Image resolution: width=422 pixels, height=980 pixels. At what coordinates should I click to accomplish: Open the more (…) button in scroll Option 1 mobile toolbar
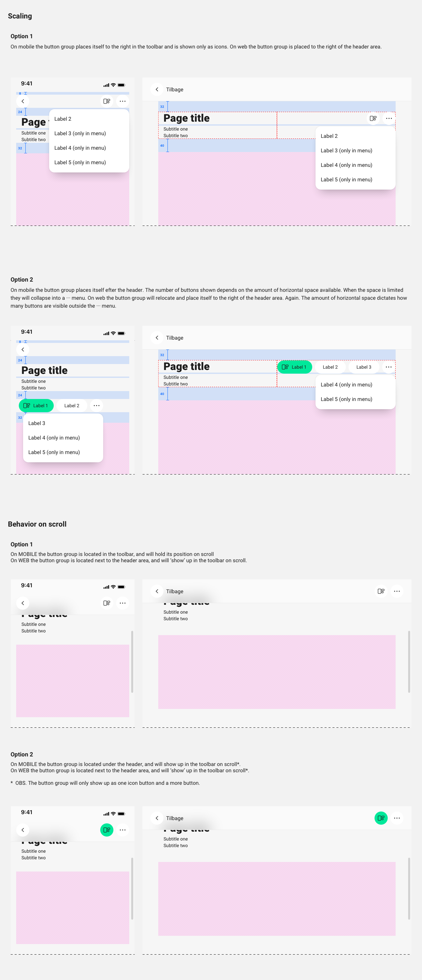point(123,603)
